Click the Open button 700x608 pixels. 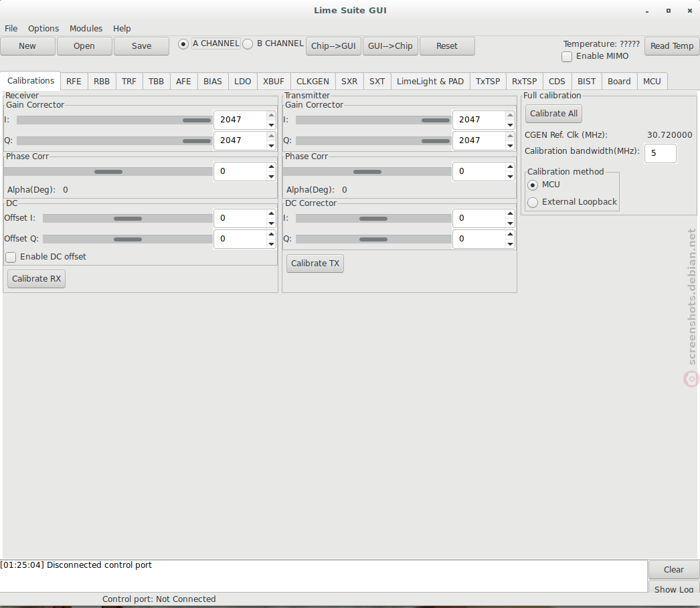[x=84, y=46]
